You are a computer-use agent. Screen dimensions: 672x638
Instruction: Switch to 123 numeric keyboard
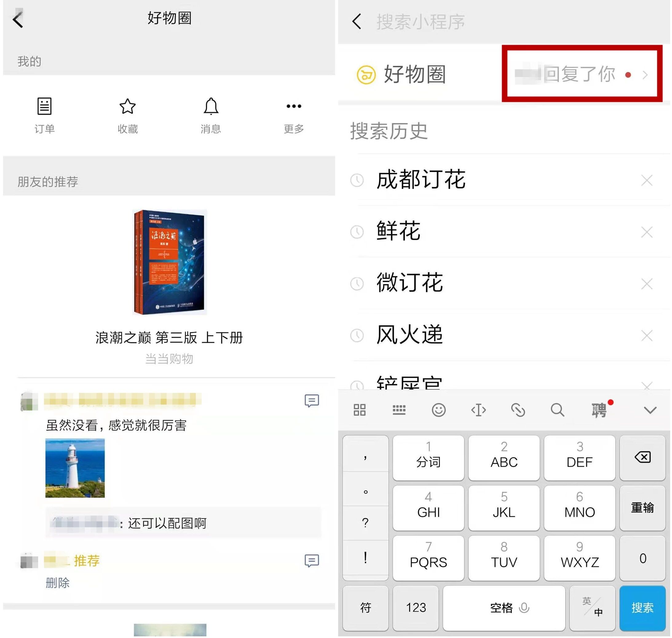(x=415, y=607)
